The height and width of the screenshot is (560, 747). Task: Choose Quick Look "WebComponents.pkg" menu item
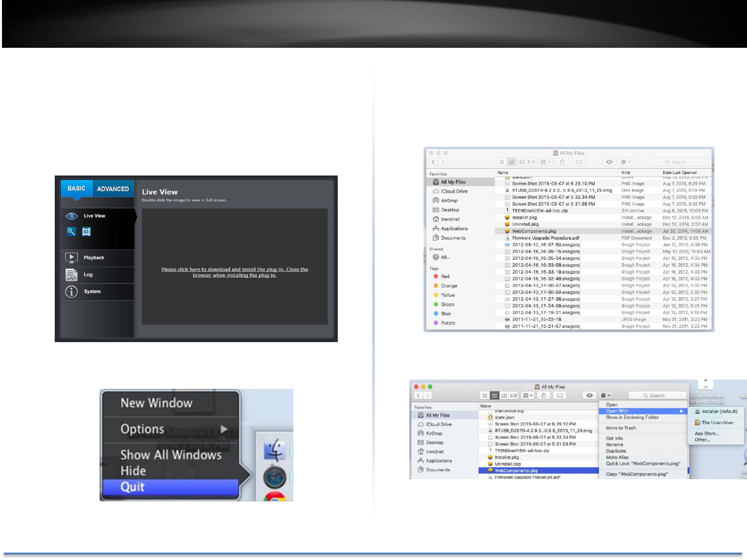click(643, 464)
